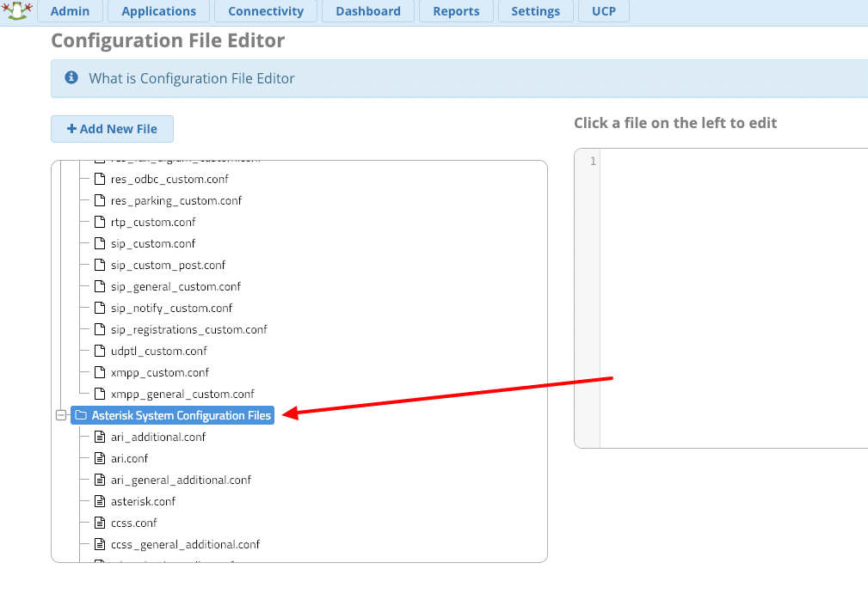
Task: Collapse the Asterisk System Configuration Files folder
Action: click(61, 416)
